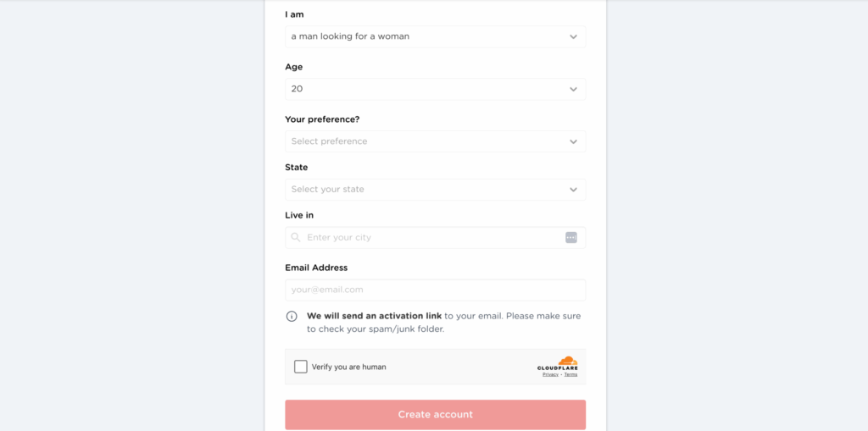The height and width of the screenshot is (431, 868).
Task: Focus the Email Address input field
Action: [x=435, y=290]
